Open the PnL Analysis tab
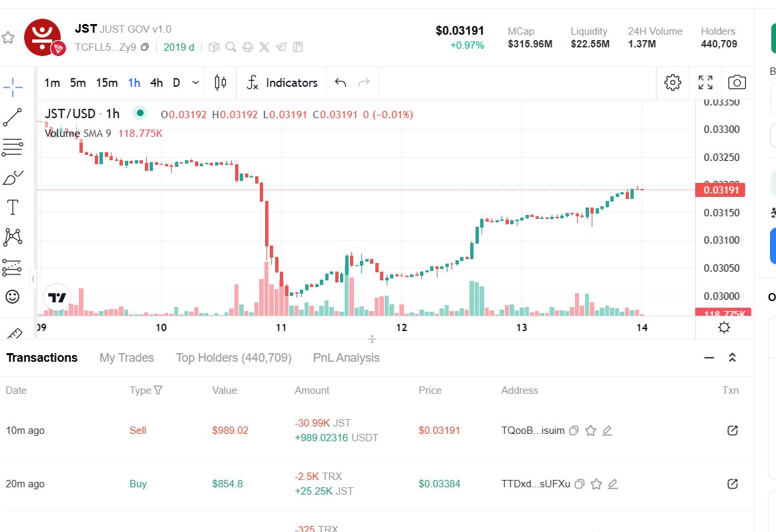Image resolution: width=776 pixels, height=532 pixels. click(347, 358)
